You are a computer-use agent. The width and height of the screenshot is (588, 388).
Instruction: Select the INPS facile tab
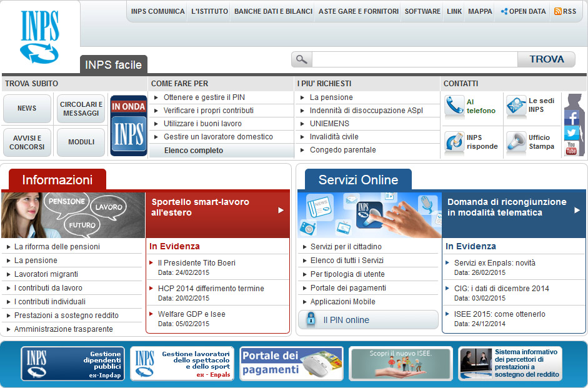(114, 64)
